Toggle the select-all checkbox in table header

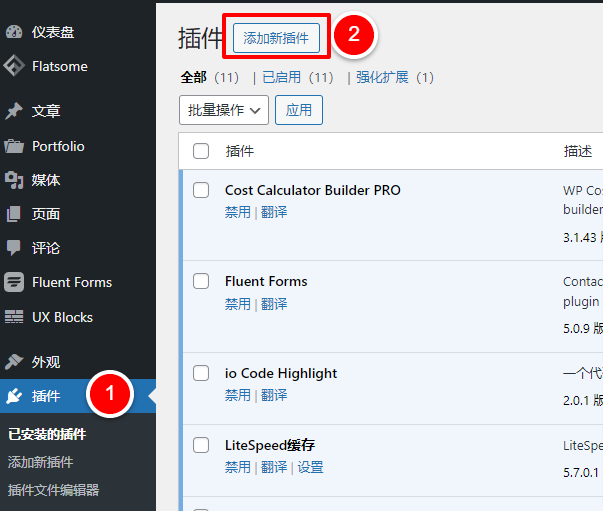coord(201,151)
